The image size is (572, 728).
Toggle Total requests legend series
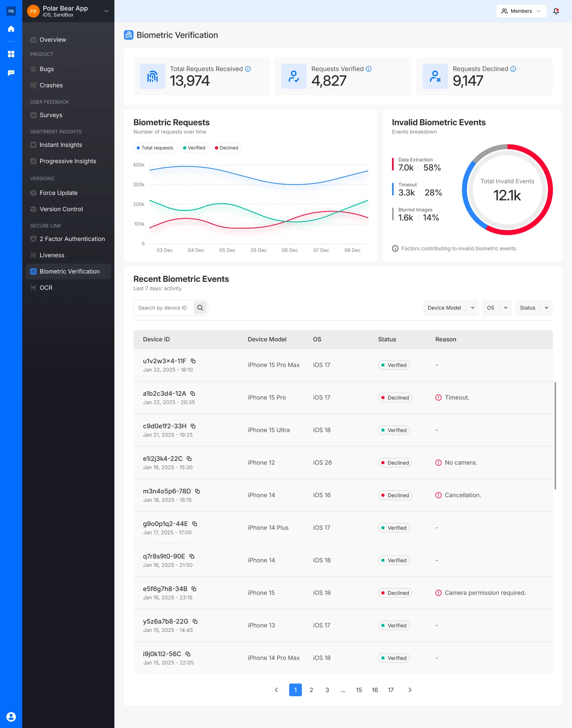coord(155,148)
